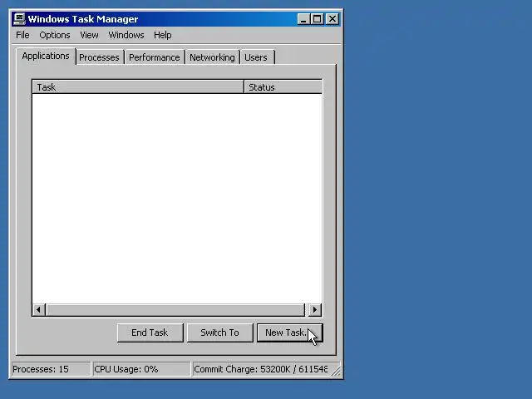Open the View menu
This screenshot has height=399, width=532.
[x=89, y=35]
